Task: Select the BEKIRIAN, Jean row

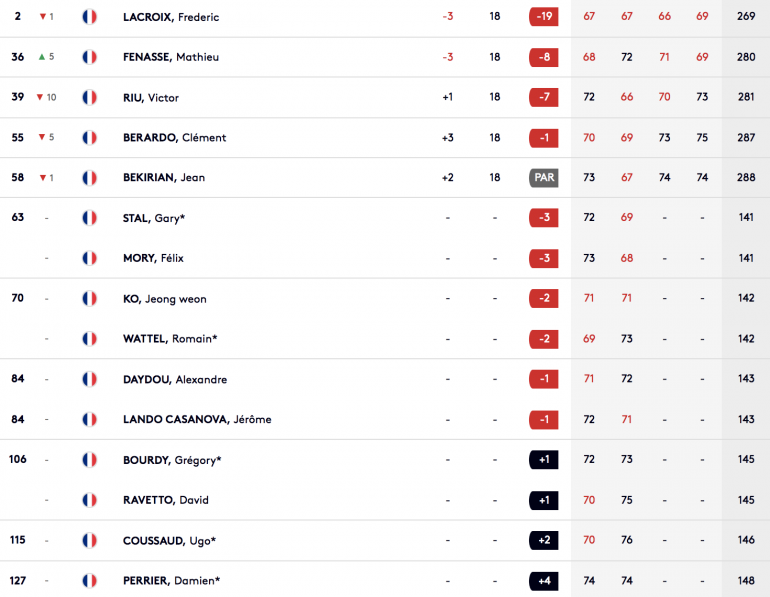Action: 385,178
